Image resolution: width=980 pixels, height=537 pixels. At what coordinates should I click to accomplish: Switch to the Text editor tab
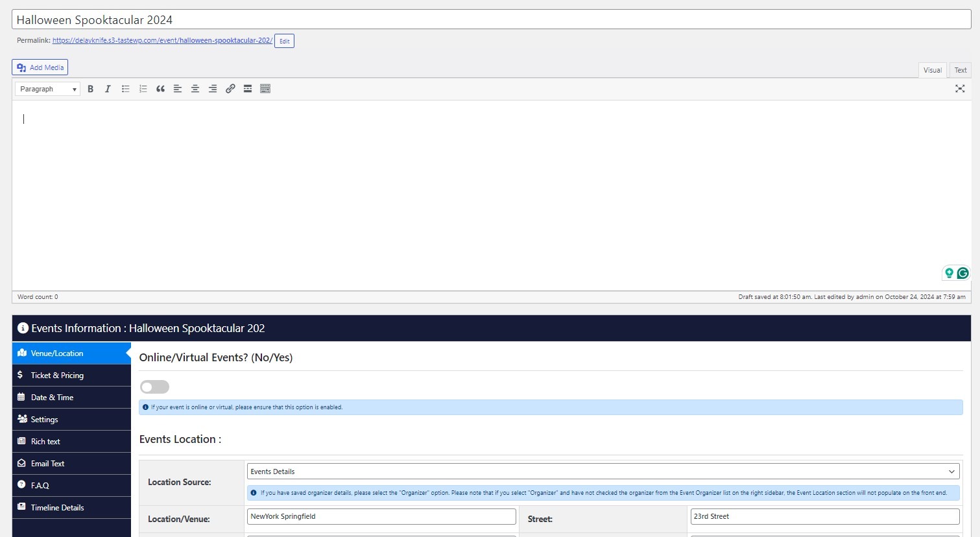click(960, 70)
